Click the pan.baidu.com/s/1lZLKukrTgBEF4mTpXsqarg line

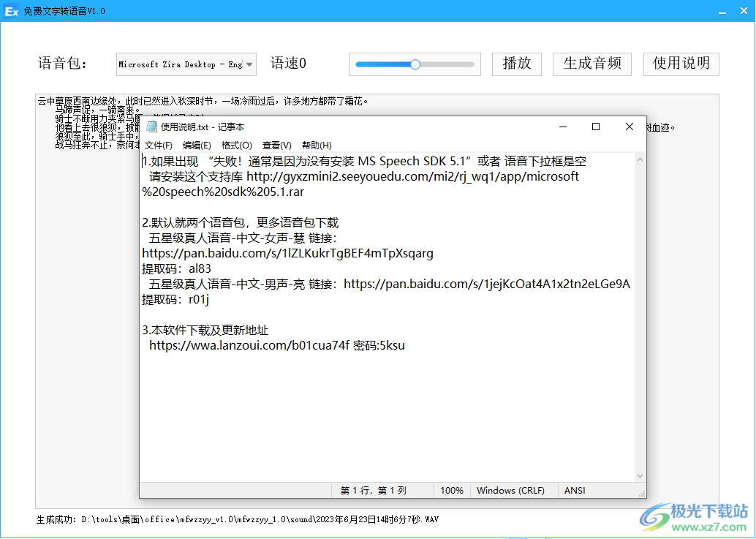tap(287, 253)
